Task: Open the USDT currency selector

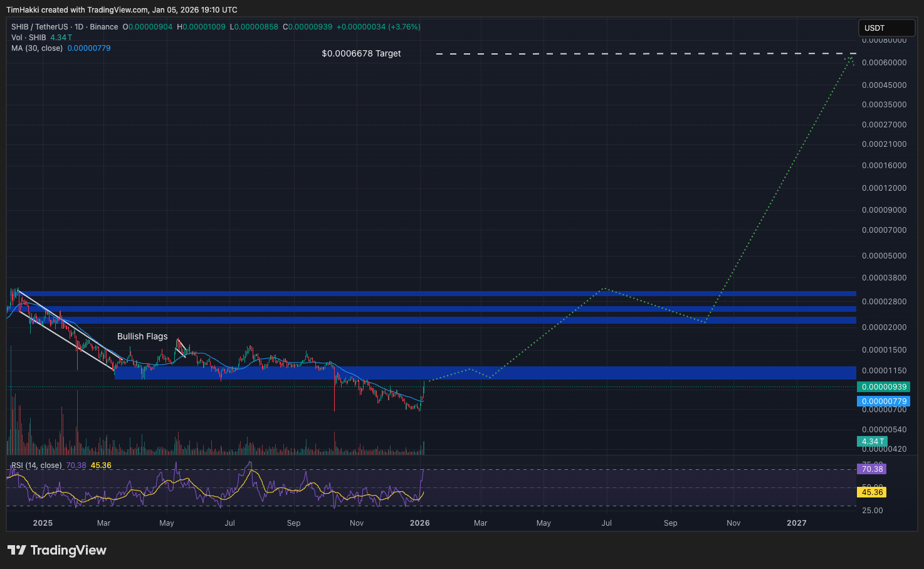Action: [886, 28]
